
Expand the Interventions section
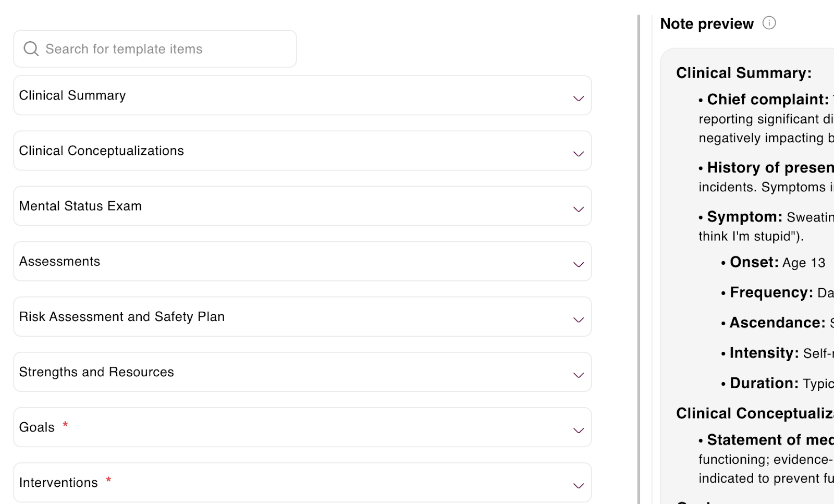578,485
